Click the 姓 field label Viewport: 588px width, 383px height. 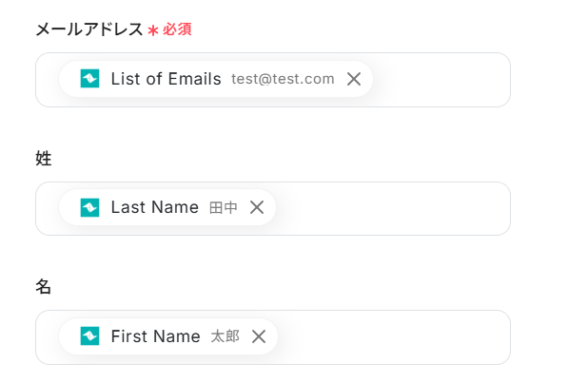pyautogui.click(x=44, y=158)
